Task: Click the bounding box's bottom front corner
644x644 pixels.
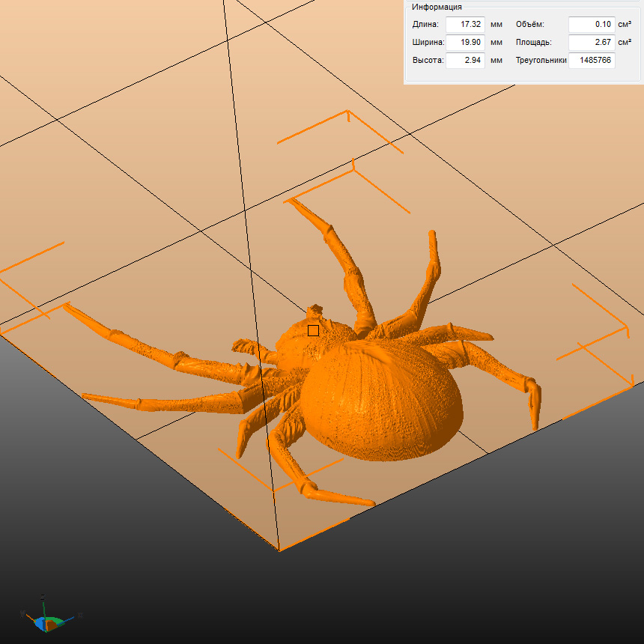Action: [x=279, y=550]
